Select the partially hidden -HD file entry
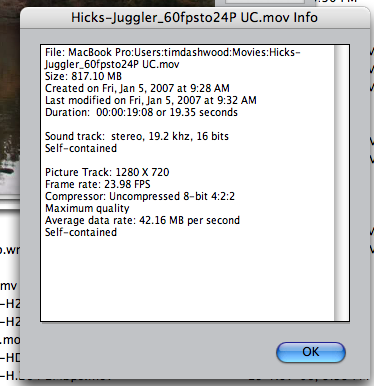 (x=10, y=358)
